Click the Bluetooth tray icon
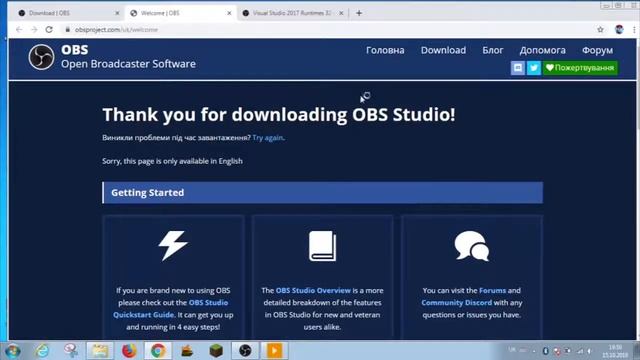Viewport: 640px width, 360px height. [x=545, y=351]
